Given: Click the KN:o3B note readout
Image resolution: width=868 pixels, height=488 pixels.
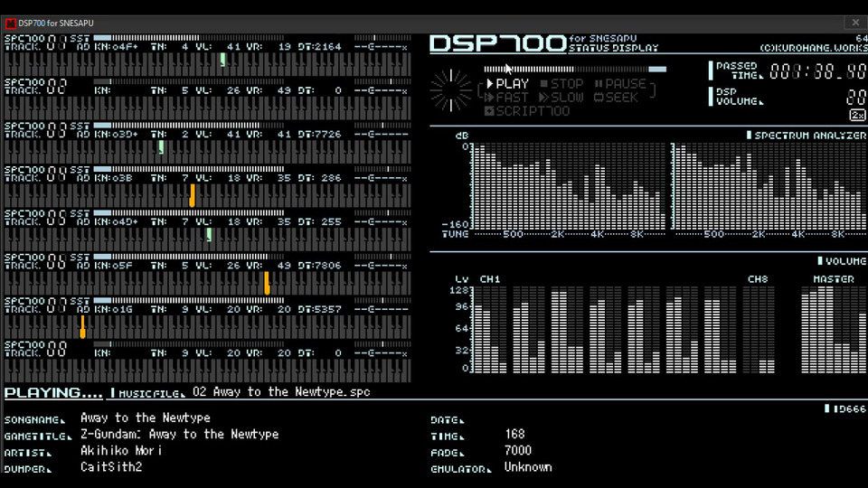Looking at the screenshot, I should (114, 178).
